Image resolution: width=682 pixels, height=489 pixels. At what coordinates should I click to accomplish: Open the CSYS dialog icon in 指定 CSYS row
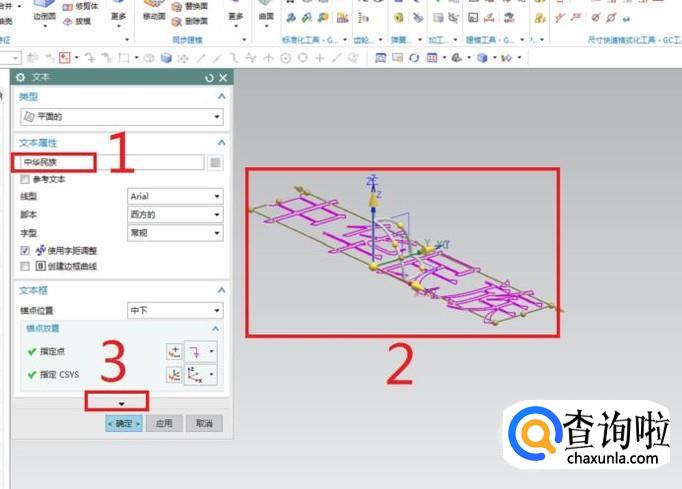coord(174,375)
